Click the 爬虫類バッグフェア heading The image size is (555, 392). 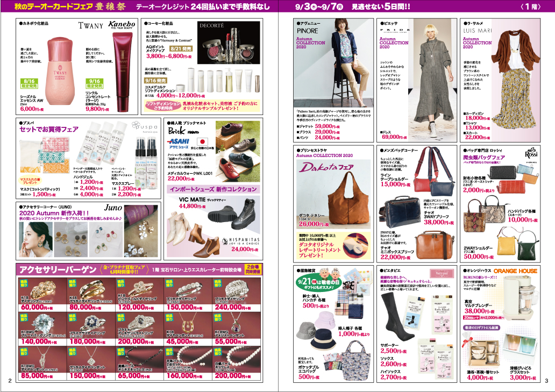tap(484, 158)
